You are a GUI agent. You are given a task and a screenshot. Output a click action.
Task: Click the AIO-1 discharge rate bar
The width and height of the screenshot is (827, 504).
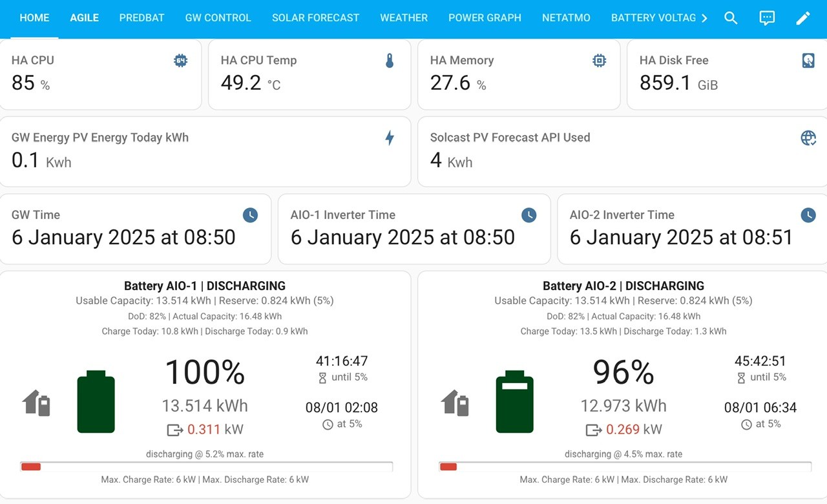point(206,467)
